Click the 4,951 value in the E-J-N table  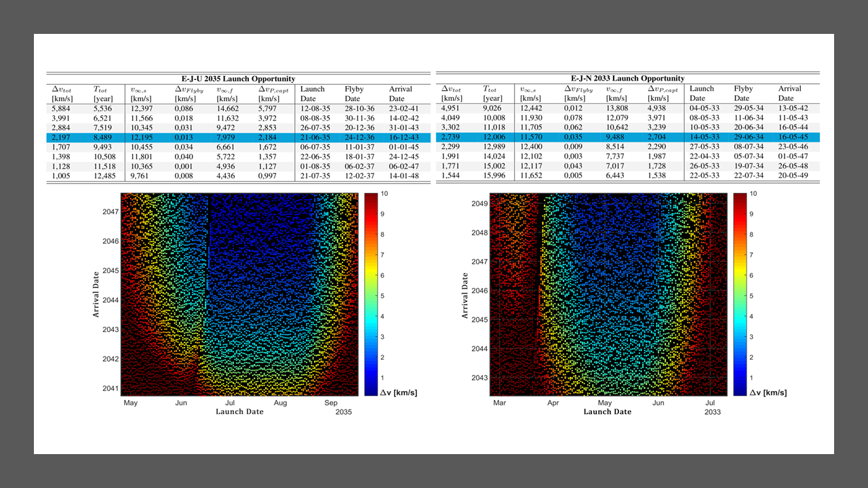[452, 108]
